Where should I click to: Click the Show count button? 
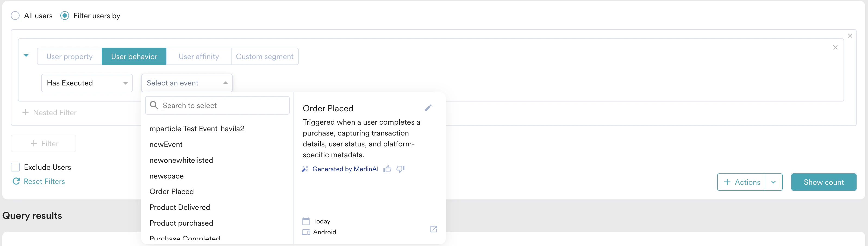[x=823, y=182]
